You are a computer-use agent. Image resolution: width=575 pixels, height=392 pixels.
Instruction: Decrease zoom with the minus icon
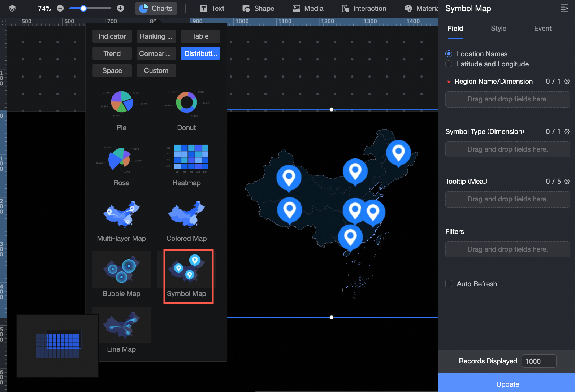pos(60,8)
